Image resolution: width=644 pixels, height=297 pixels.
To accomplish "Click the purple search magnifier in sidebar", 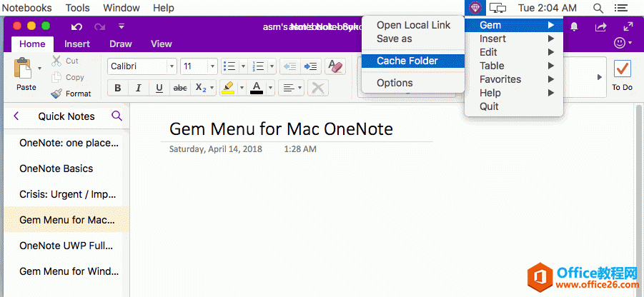I will [117, 116].
